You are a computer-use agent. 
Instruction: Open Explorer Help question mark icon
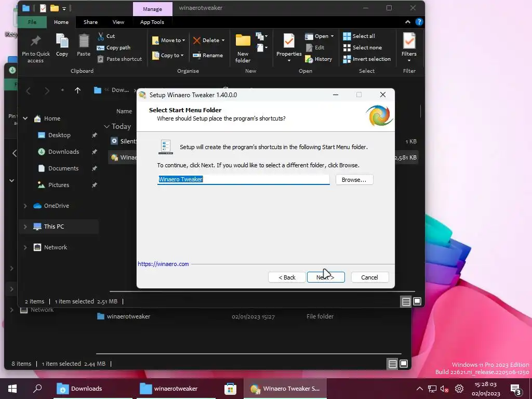point(419,22)
